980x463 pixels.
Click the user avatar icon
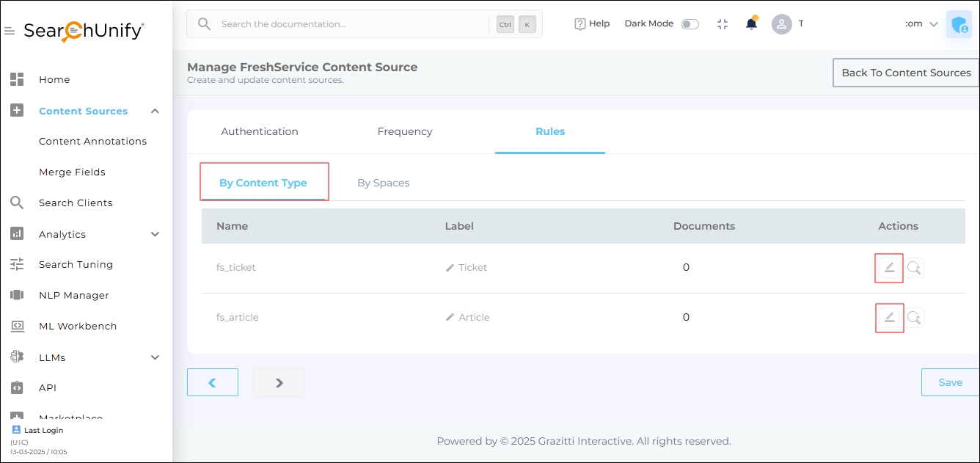(x=781, y=24)
